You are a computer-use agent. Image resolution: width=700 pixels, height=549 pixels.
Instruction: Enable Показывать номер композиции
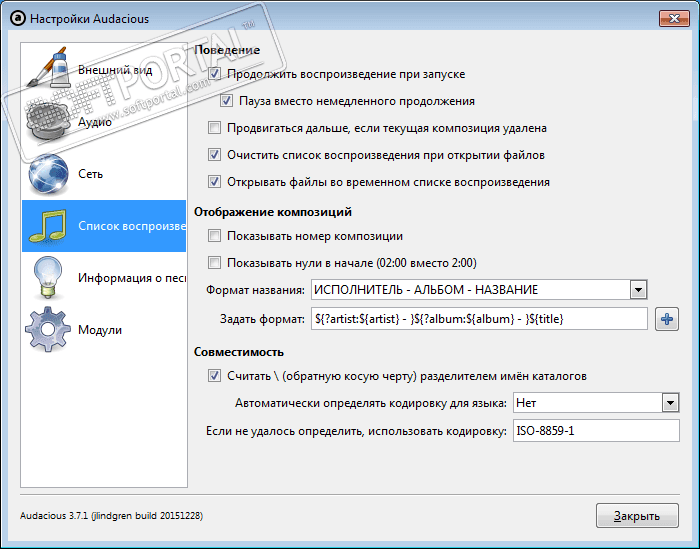(x=215, y=236)
